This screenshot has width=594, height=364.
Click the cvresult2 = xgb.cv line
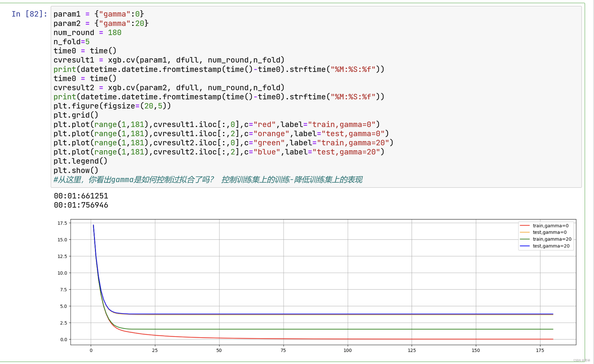coord(169,88)
